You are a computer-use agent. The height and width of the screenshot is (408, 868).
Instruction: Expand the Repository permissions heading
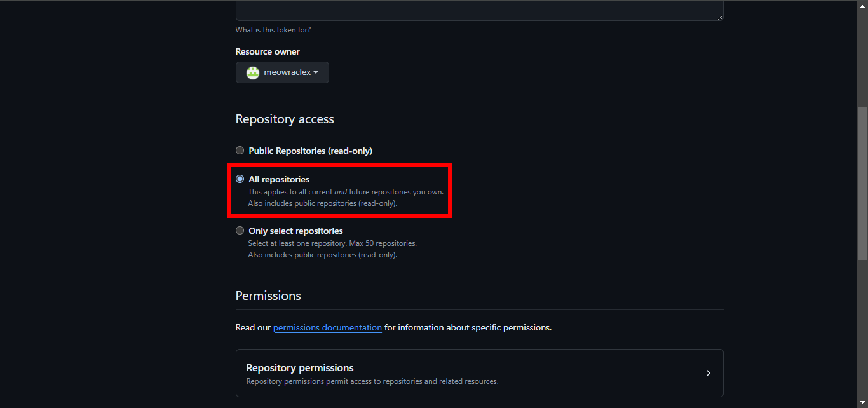coord(300,368)
